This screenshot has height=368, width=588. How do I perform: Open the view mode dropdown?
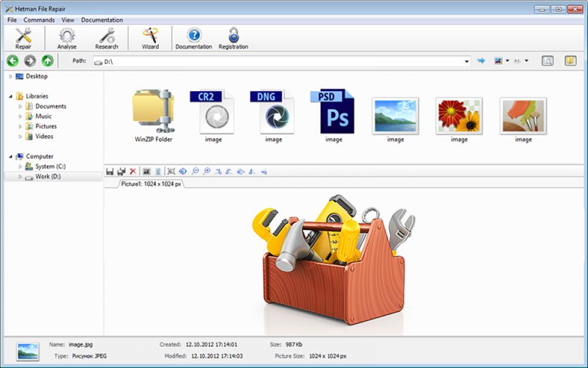pyautogui.click(x=507, y=60)
